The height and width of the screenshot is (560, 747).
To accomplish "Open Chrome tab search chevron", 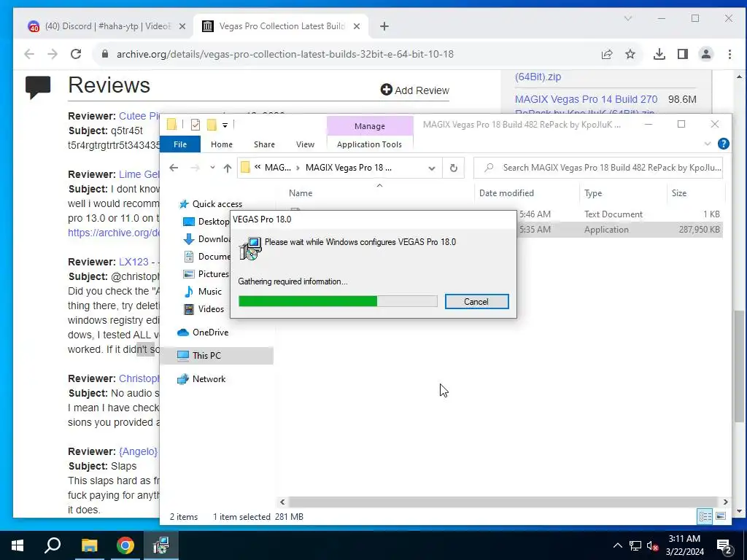I will [x=628, y=18].
